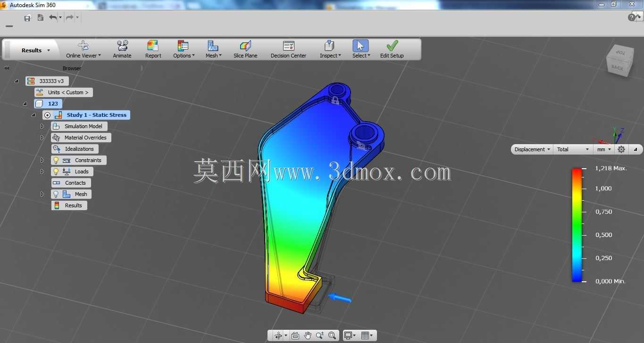This screenshot has height=343, width=644.
Task: Choose the Zoom magnifier tool
Action: click(320, 335)
